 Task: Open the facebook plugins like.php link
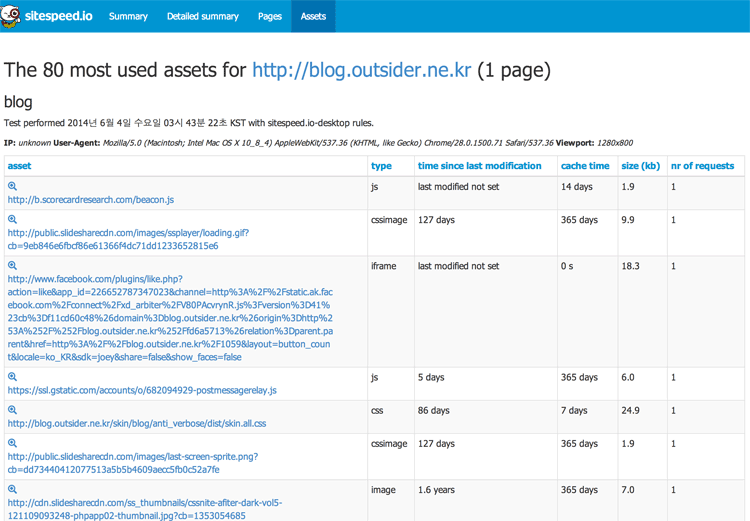(x=170, y=318)
